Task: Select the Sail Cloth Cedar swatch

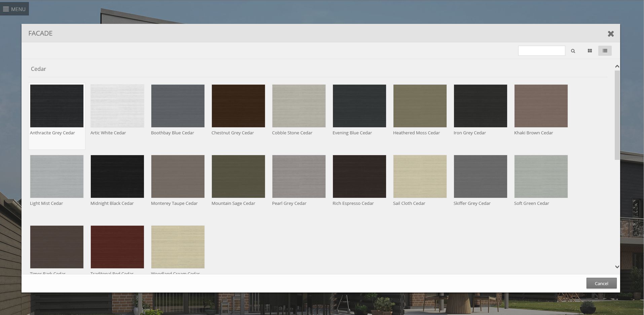Action: coord(420,177)
